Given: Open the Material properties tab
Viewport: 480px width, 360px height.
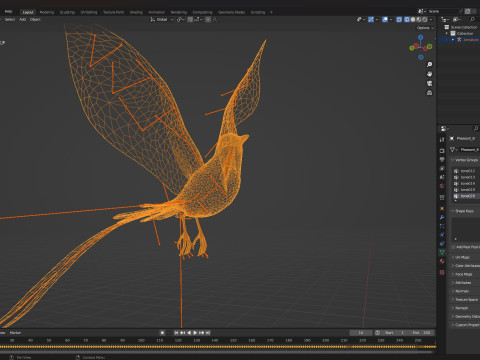Looking at the screenshot, I should pos(442,261).
